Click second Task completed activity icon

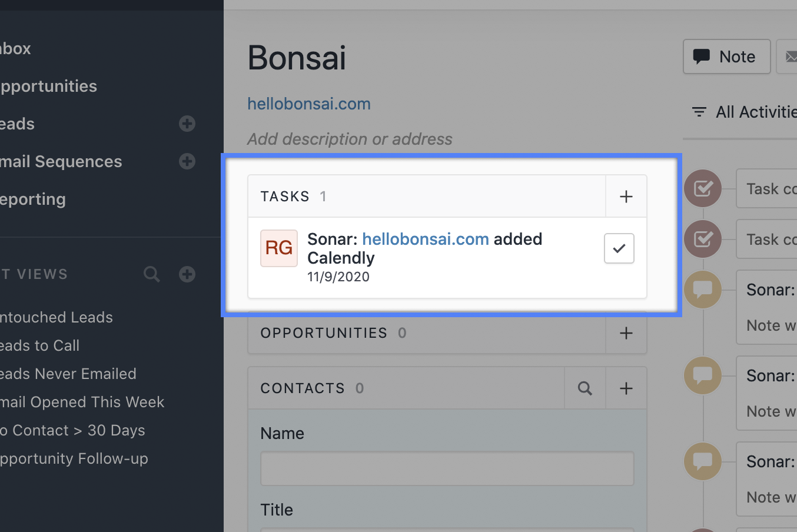click(x=703, y=239)
